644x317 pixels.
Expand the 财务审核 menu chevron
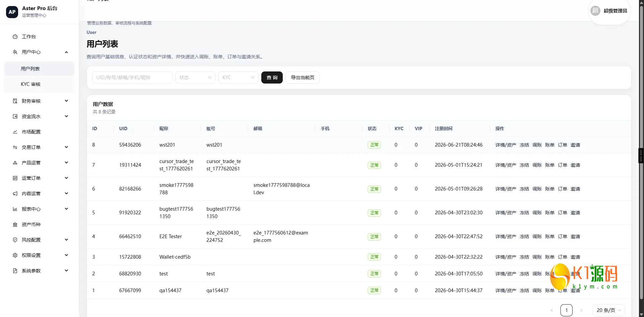point(66,101)
